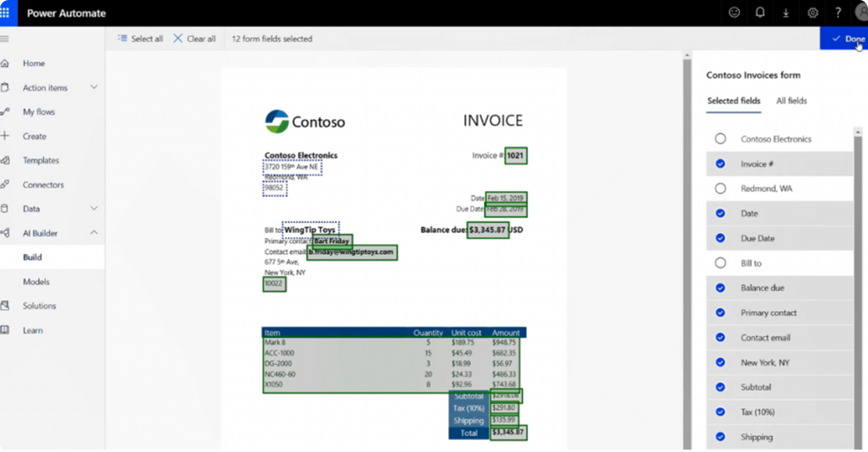Open the user account avatar
This screenshot has width=868, height=452.
click(862, 12)
